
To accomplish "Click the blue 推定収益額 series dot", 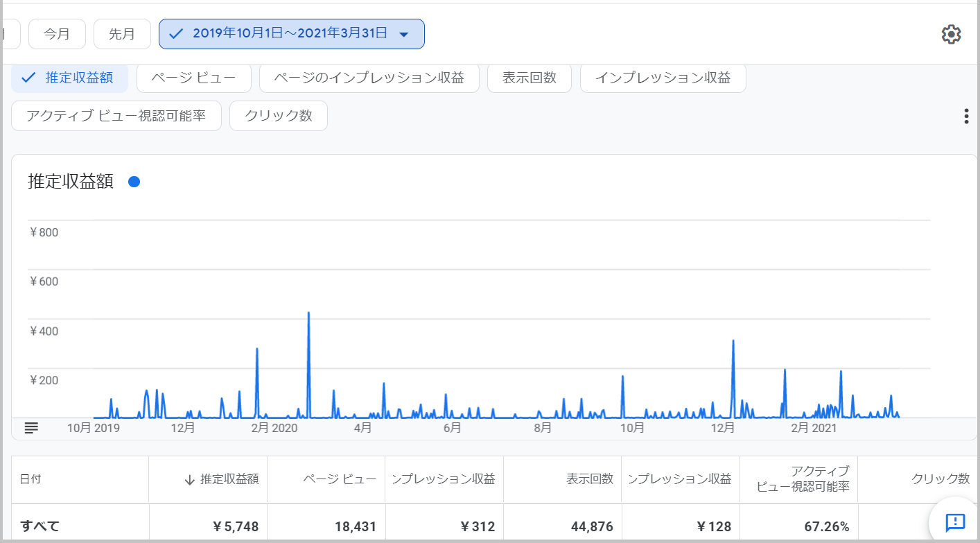I will (x=134, y=182).
